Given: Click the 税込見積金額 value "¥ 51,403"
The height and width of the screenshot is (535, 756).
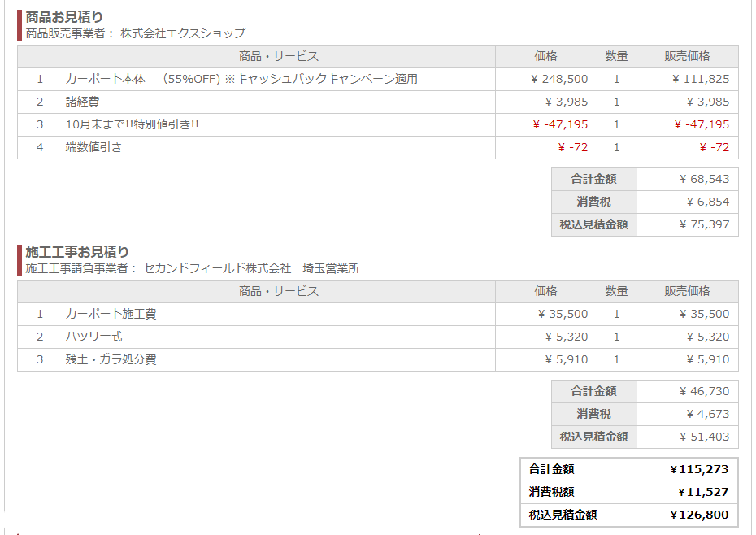Looking at the screenshot, I should tap(704, 437).
